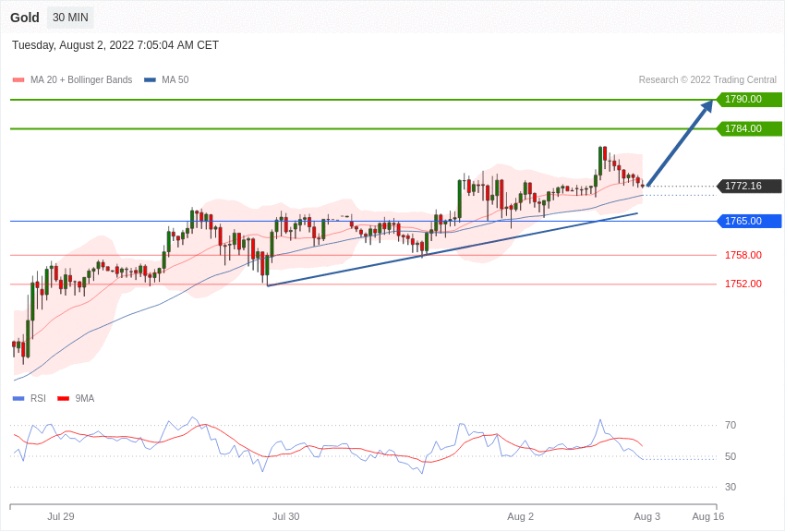Click the RSI legend label

coord(38,398)
